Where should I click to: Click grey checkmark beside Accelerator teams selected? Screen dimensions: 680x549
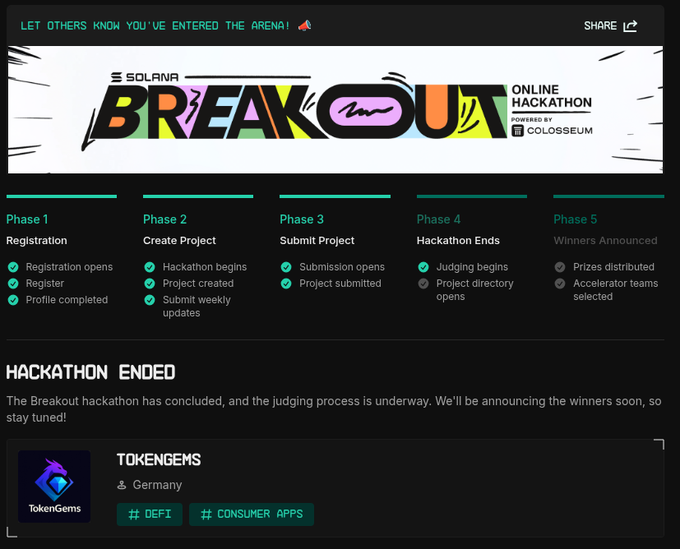click(x=560, y=284)
